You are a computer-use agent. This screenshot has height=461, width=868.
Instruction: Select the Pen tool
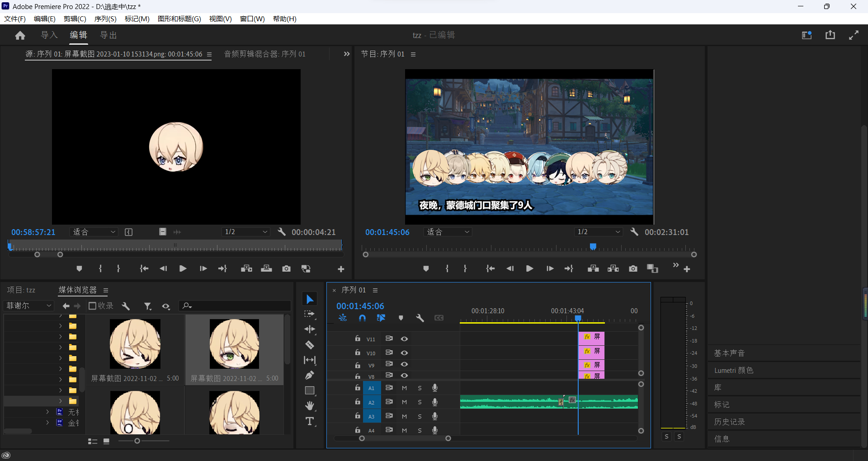pos(310,375)
